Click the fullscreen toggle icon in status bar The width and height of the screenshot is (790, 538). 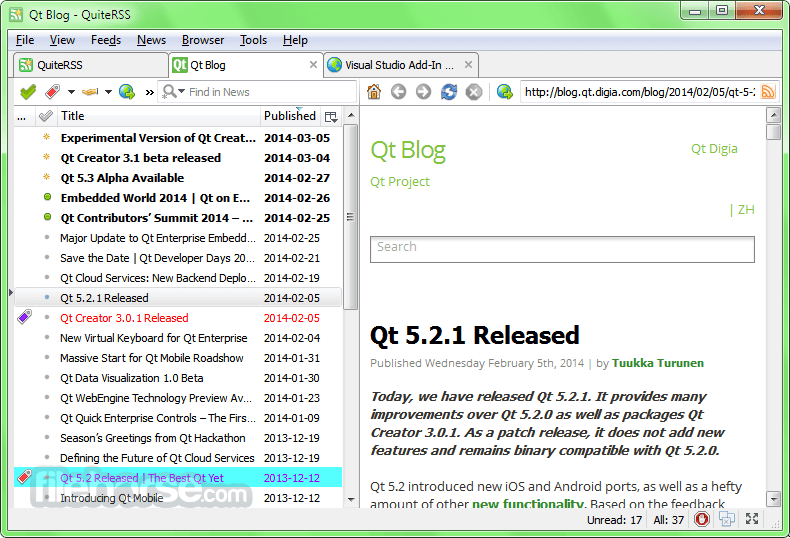click(x=752, y=519)
